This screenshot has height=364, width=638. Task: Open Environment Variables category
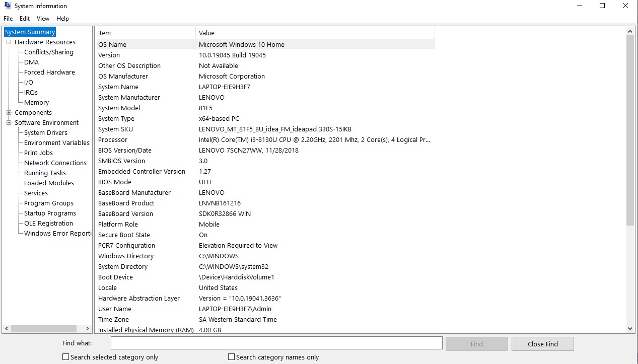(x=57, y=143)
